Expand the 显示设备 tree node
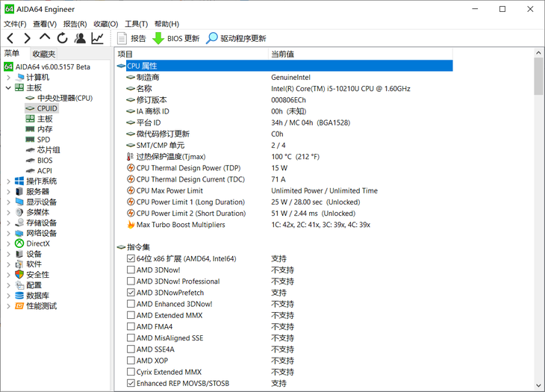The height and width of the screenshot is (392, 545). tap(8, 202)
